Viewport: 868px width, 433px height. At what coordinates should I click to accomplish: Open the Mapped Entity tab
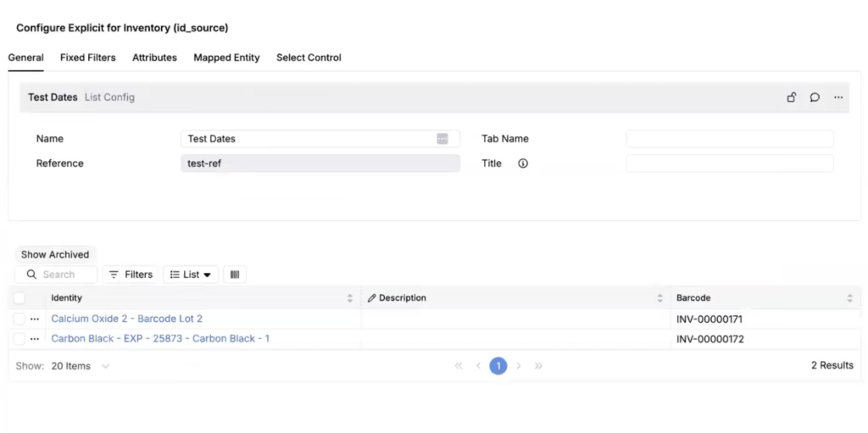[x=226, y=58]
